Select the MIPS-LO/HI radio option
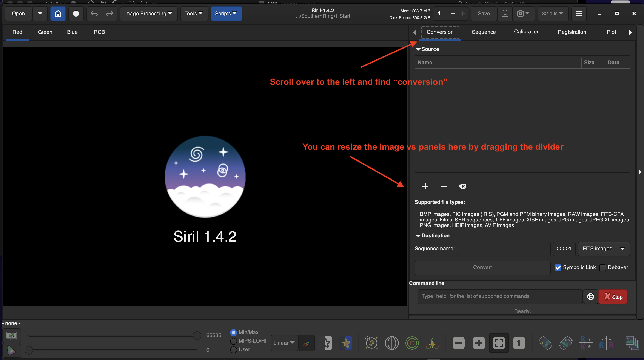 tap(234, 341)
